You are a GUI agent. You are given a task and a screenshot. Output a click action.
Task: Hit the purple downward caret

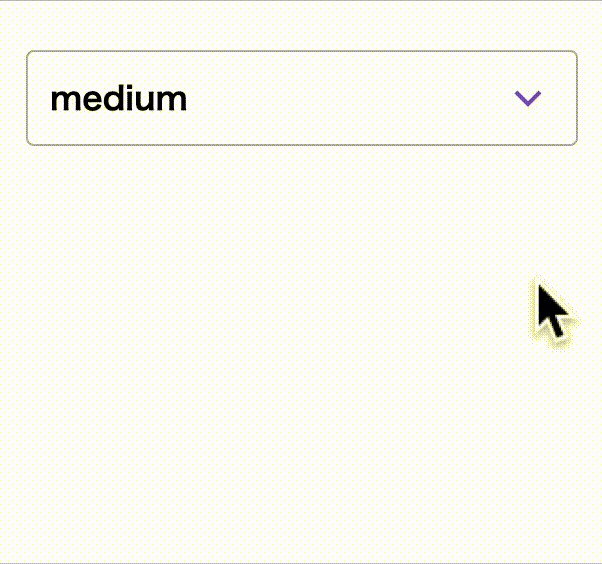point(527,98)
